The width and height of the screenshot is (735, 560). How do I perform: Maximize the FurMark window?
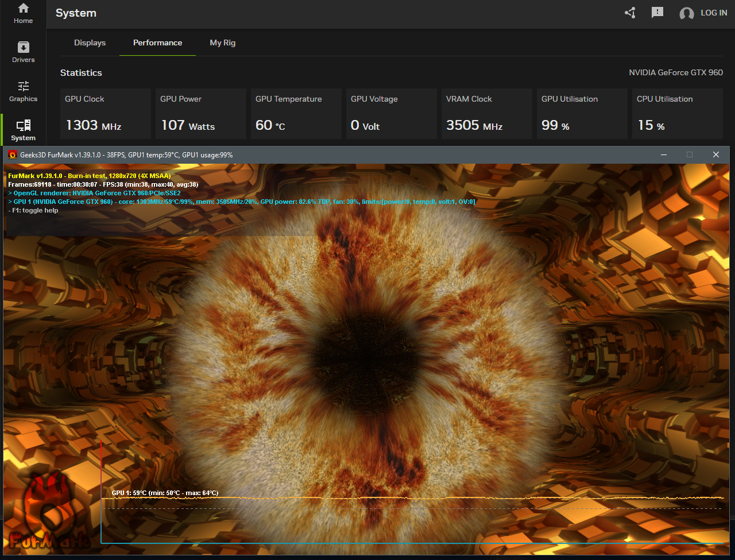[690, 155]
